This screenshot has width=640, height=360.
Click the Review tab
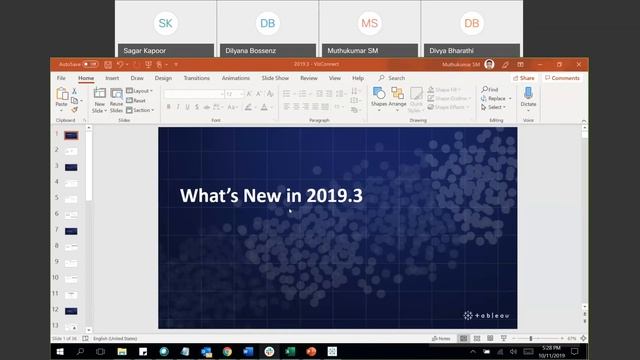(x=309, y=78)
